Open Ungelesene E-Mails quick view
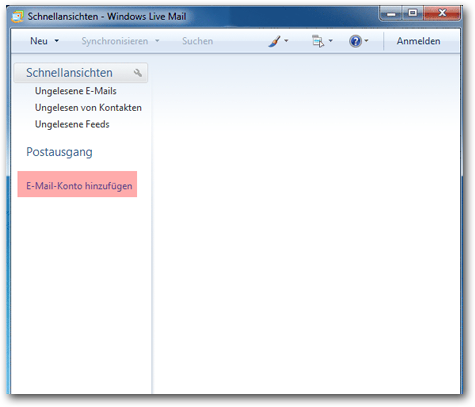This screenshot has width=475, height=407. 76,91
